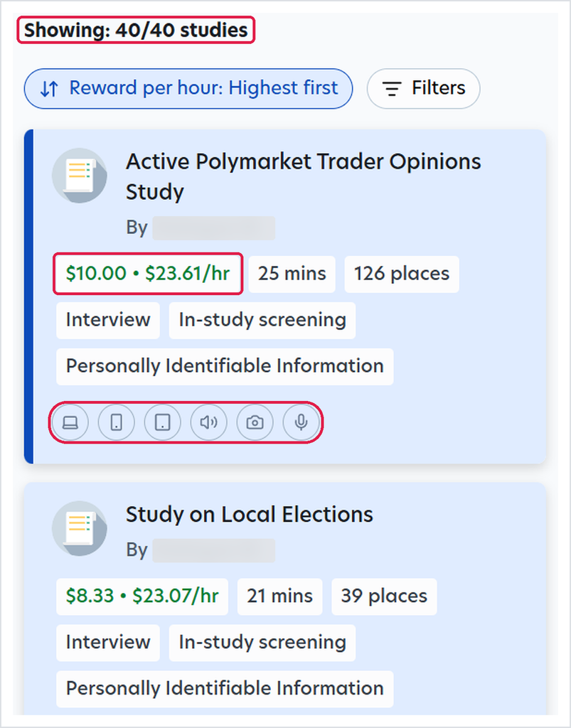Click the mobile phone device icon
Image resolution: width=571 pixels, height=728 pixels.
click(x=117, y=422)
